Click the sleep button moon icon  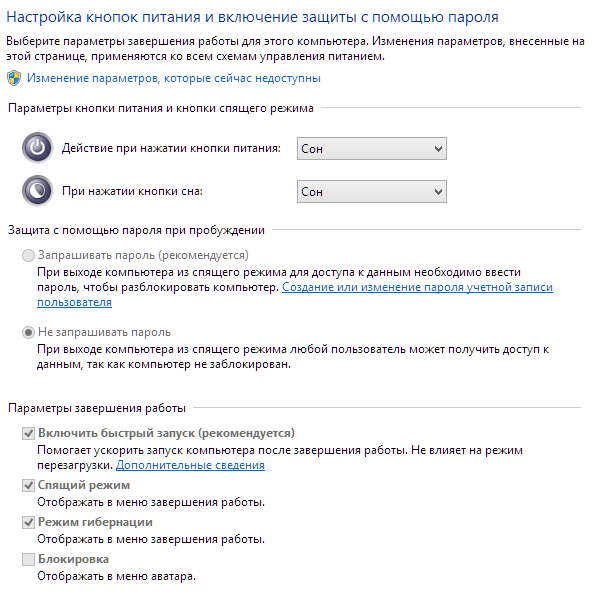click(x=37, y=190)
